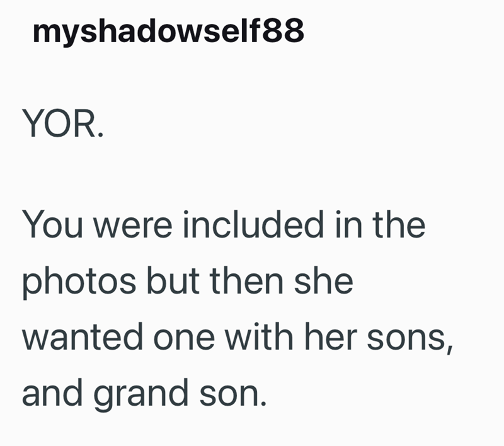Select the word "with" in comment

click(x=259, y=336)
